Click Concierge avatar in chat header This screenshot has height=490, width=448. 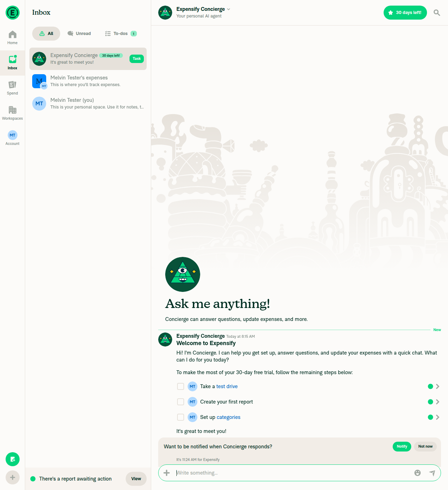[x=165, y=13]
